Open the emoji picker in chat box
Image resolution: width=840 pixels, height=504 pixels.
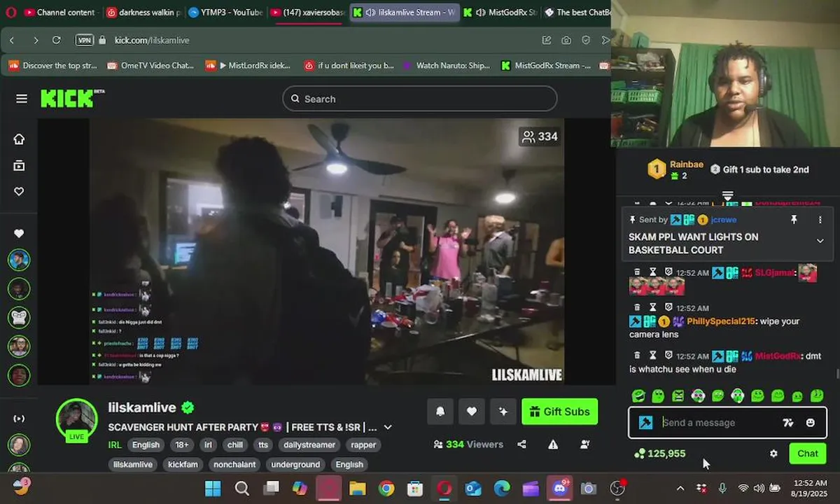[811, 423]
